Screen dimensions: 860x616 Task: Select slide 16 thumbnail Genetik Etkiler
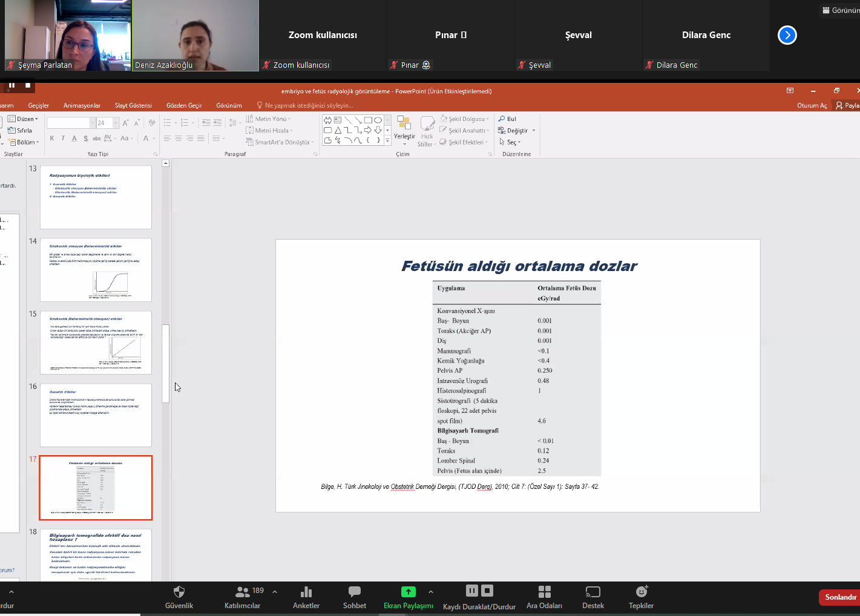96,415
